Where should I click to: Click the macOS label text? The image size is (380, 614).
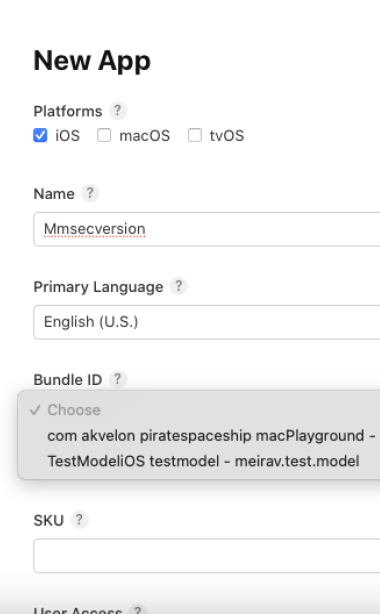point(145,136)
